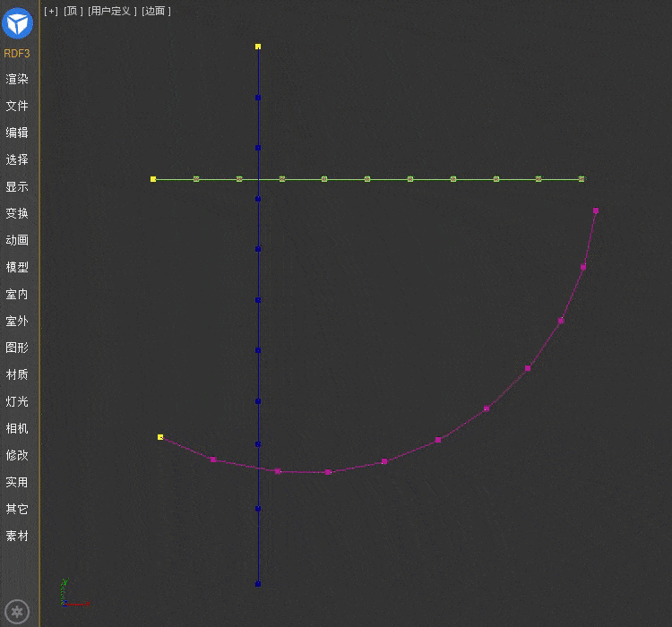The height and width of the screenshot is (627, 672).
Task: Open the 室外 menu
Action: [17, 321]
